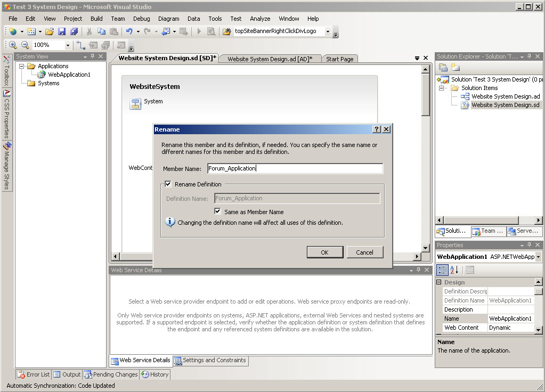Open the Diagram menu
Viewport: 545px width, 392px height.
tap(168, 19)
